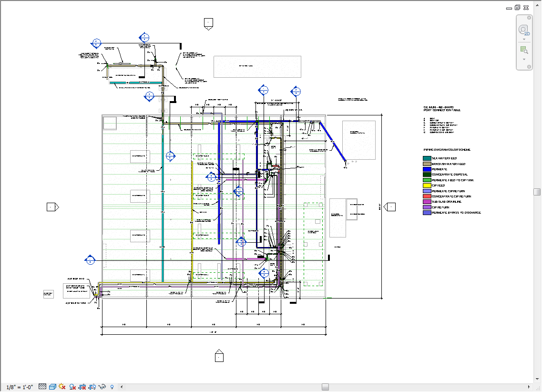Open navigation bar customize menu button

point(529,67)
